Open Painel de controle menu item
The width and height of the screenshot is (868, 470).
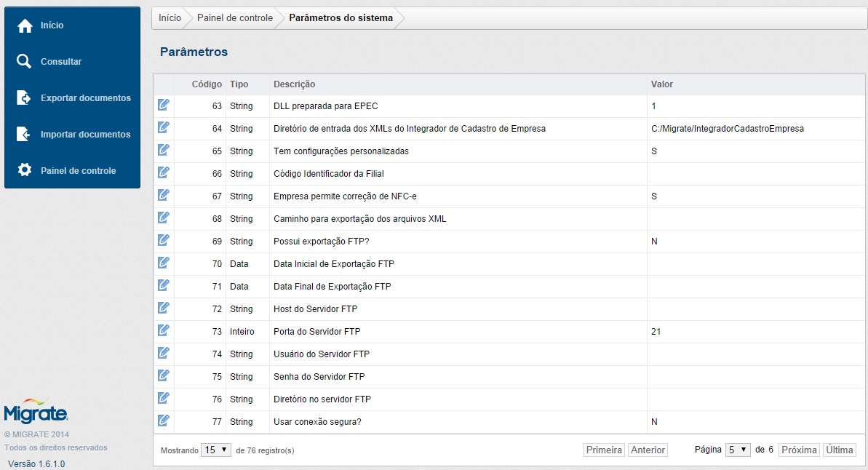pyautogui.click(x=78, y=170)
